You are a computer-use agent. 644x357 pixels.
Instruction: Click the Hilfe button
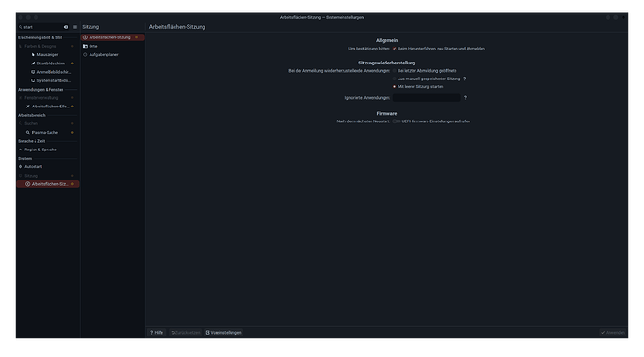pos(157,333)
